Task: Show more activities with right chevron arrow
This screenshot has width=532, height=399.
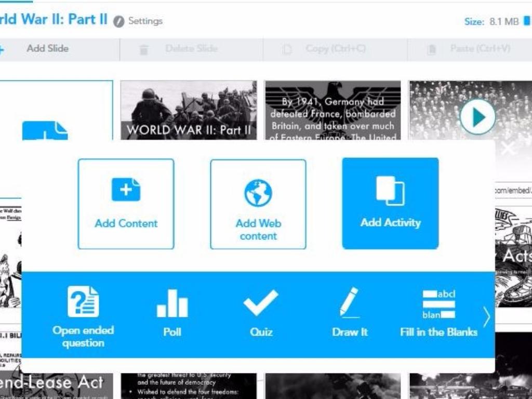Action: point(486,317)
